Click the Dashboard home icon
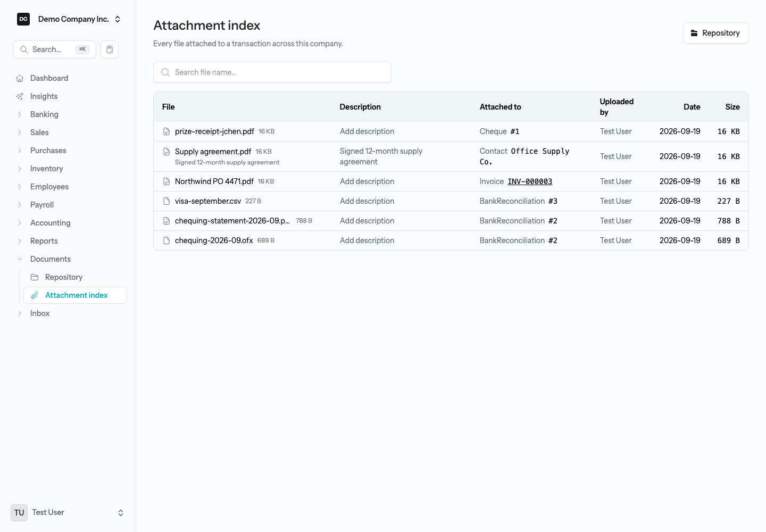The image size is (766, 532). [x=20, y=78]
